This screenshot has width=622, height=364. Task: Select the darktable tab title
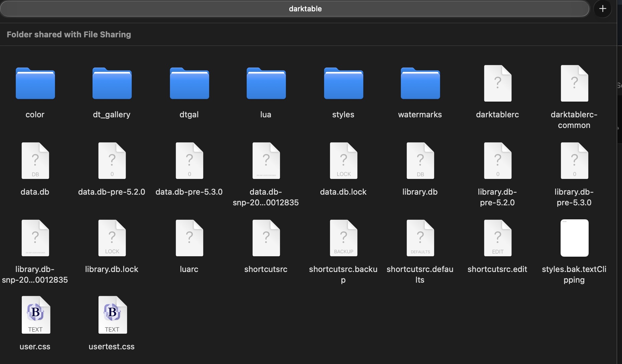[x=305, y=9]
